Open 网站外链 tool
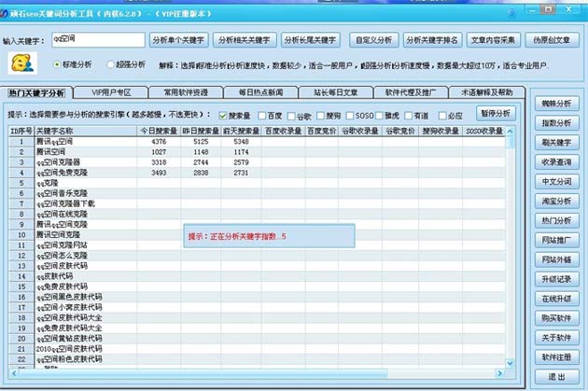 556,259
